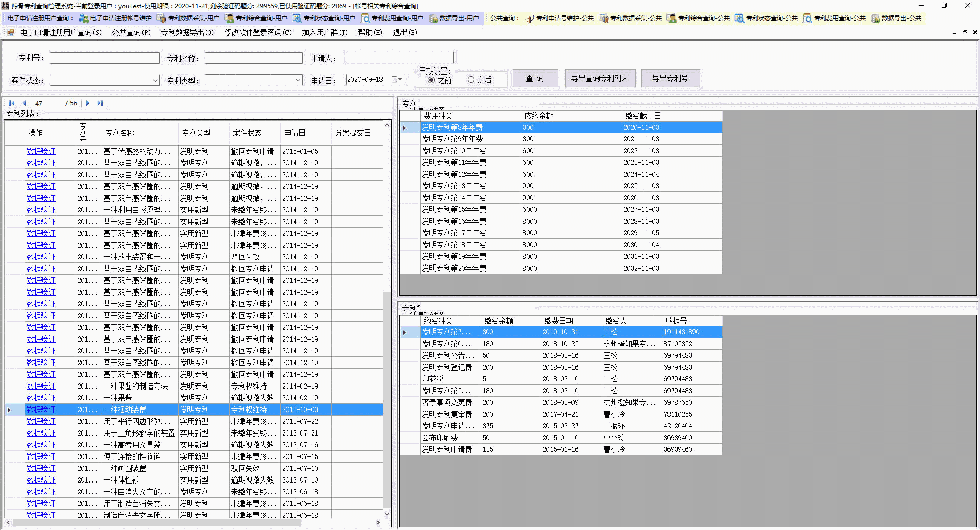The width and height of the screenshot is (980, 530).
Task: Click the 导出专利号 button
Action: coord(671,78)
